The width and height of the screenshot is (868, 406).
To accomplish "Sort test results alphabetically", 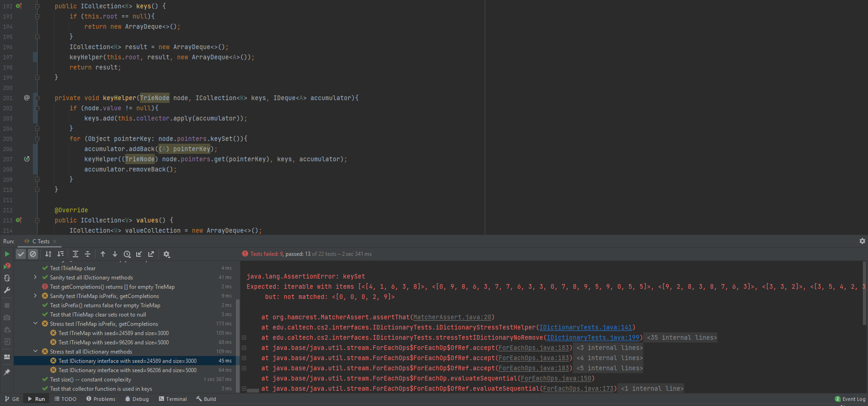I will point(48,254).
